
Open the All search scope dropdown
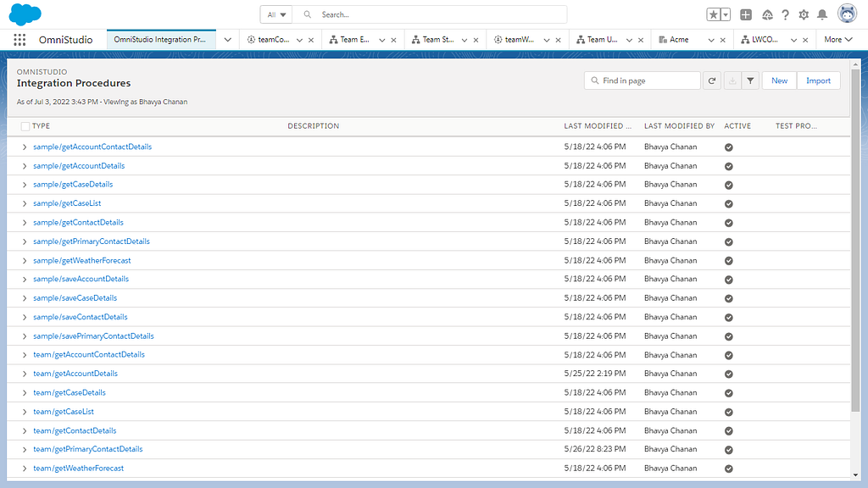pyautogui.click(x=276, y=14)
